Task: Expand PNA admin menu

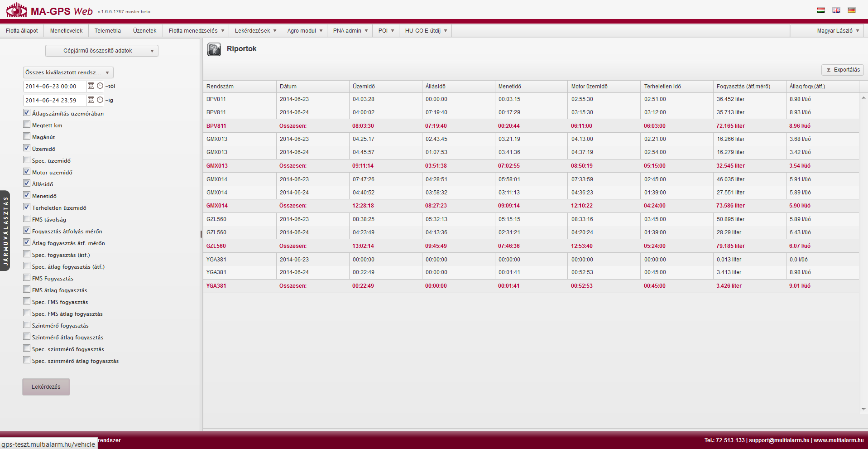Action: coord(350,31)
